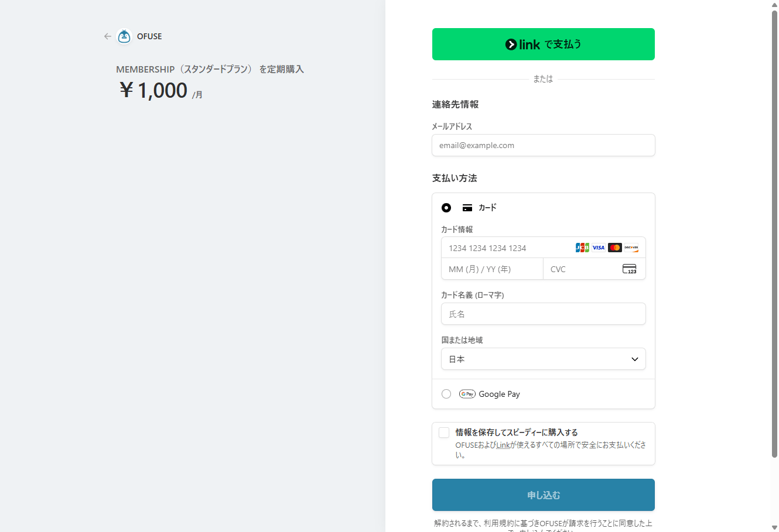Pay with the green Link button
Viewport: 779px width, 532px height.
pos(543,44)
